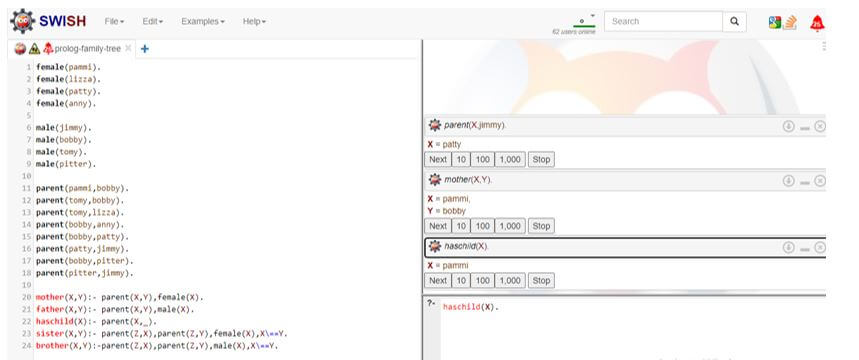Image resolution: width=859 pixels, height=360 pixels.
Task: Click 1,000 under haschild(X) result
Action: [510, 281]
